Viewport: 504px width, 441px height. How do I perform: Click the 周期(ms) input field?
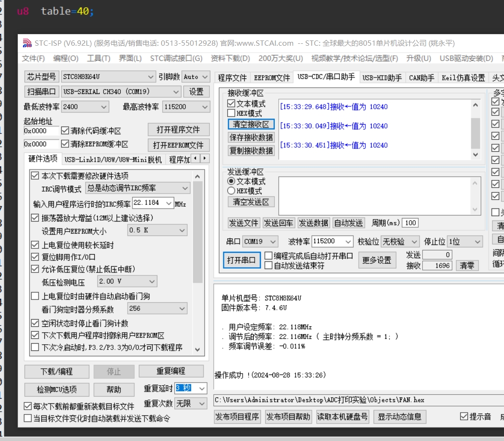point(411,223)
